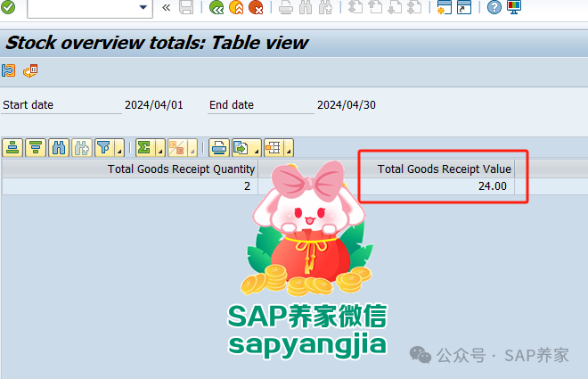
Task: Select the Total Goods Receipt Quantity column header
Action: click(130, 169)
